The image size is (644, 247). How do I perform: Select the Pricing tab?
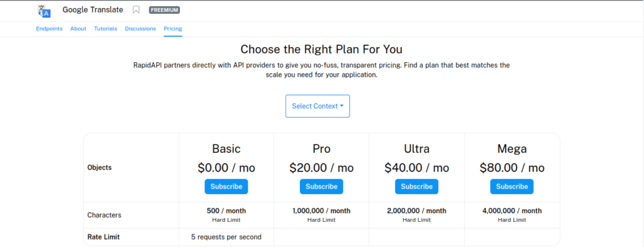coord(173,29)
